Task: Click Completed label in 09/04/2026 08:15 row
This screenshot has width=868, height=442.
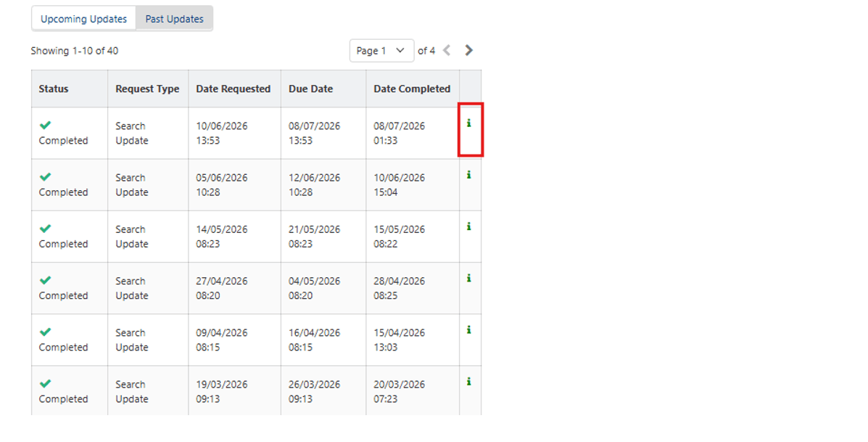Action: click(x=63, y=347)
